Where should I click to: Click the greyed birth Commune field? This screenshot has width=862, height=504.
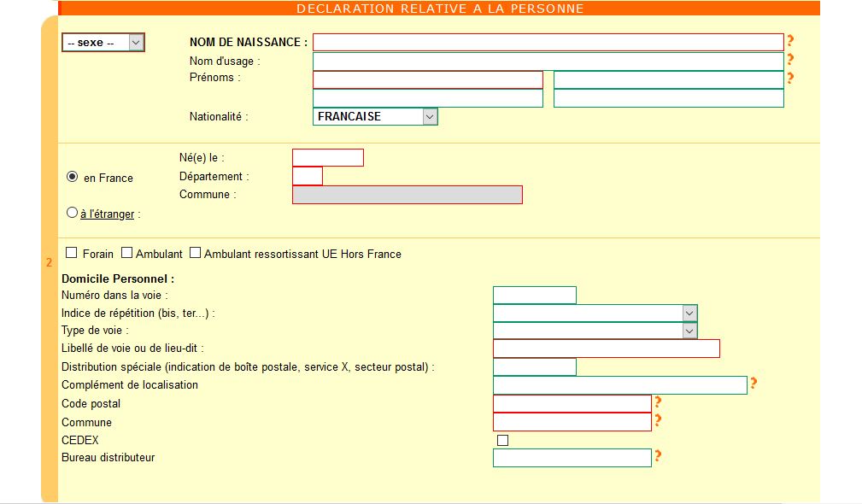(x=408, y=195)
